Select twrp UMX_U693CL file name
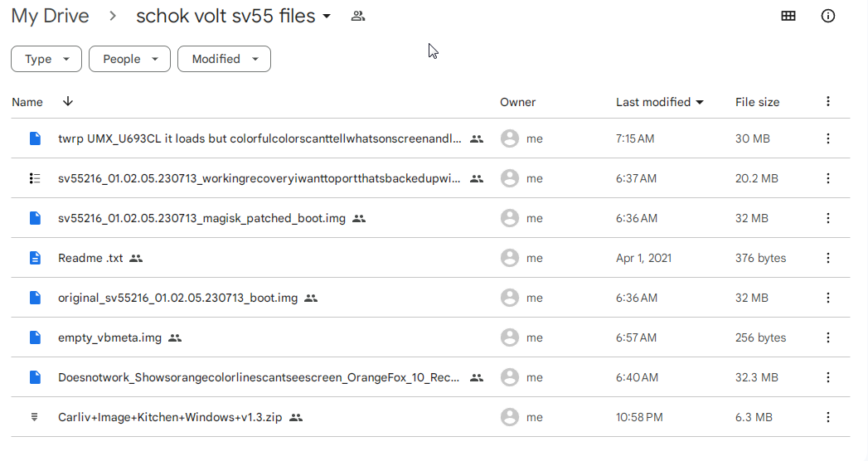 point(259,138)
